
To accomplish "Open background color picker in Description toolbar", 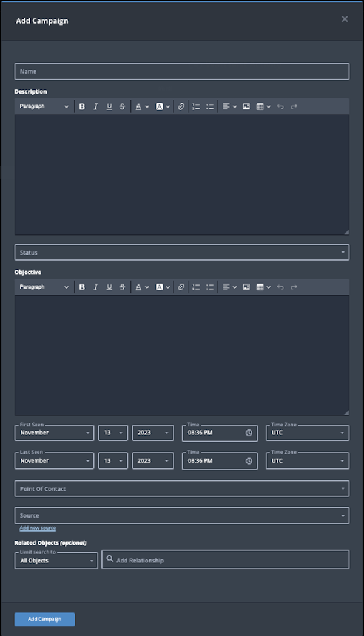I will pos(163,106).
